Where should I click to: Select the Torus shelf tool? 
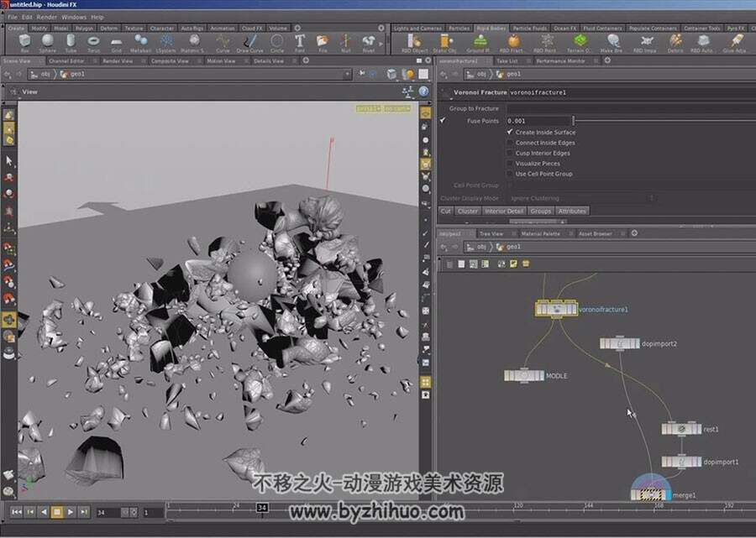pos(93,43)
